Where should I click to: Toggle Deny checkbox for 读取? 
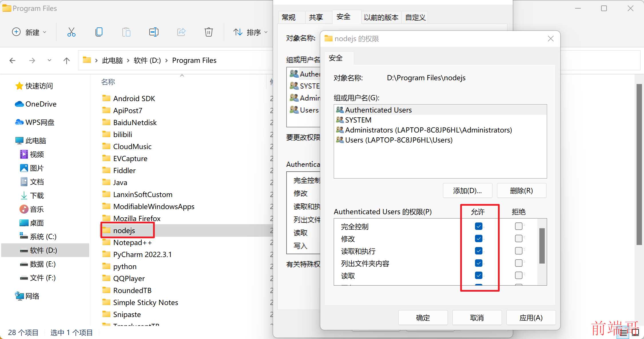519,275
